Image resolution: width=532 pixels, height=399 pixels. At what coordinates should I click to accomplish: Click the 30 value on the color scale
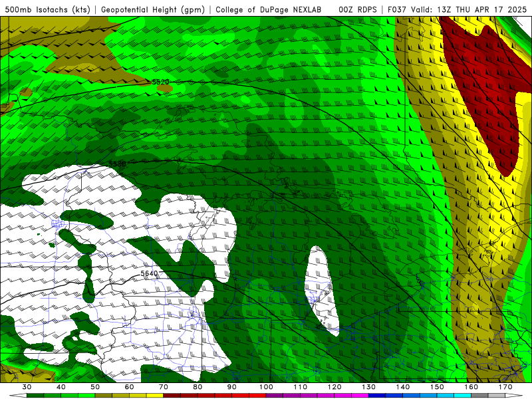pos(27,387)
